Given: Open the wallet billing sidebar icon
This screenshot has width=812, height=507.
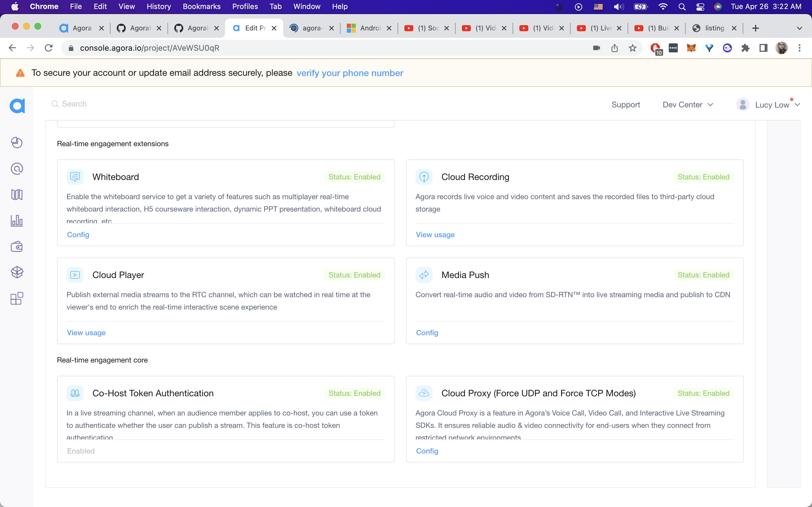Looking at the screenshot, I should pyautogui.click(x=17, y=247).
